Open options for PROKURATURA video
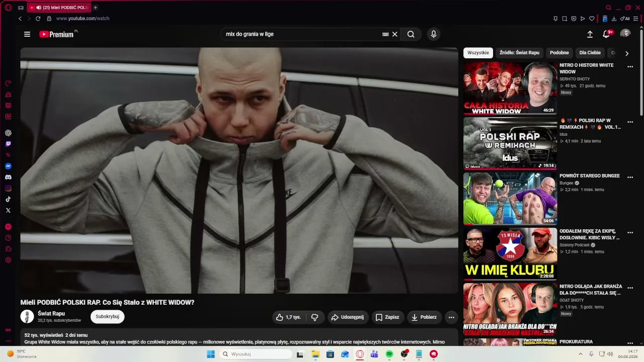Viewport: 644px width, 362px height. (x=630, y=343)
